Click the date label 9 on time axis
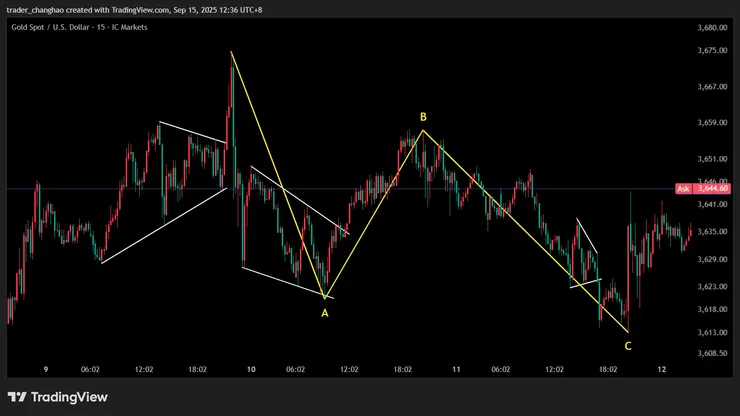This screenshot has width=740, height=416. click(46, 370)
